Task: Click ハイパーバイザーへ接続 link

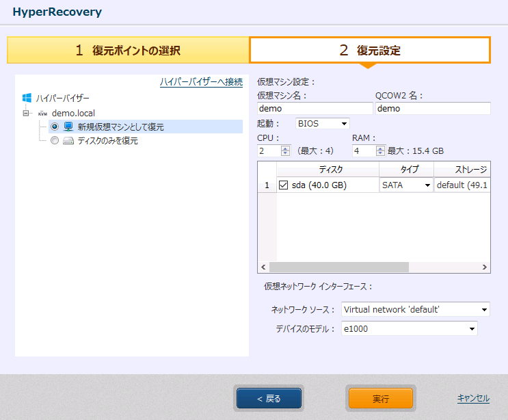Action: point(201,82)
